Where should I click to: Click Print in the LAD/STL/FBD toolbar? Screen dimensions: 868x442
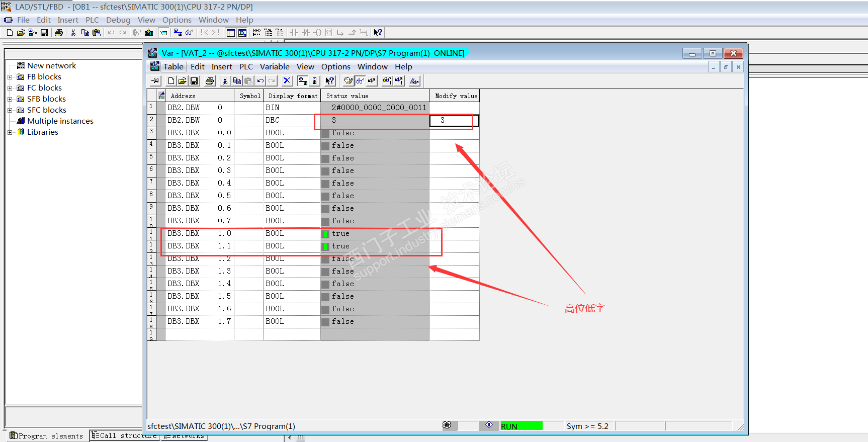click(x=59, y=33)
